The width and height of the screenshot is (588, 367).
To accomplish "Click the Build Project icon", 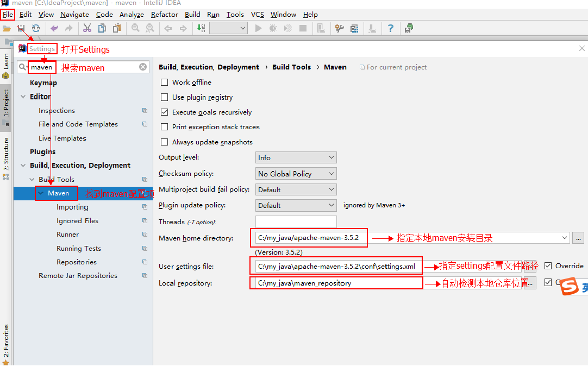I will pyautogui.click(x=202, y=28).
